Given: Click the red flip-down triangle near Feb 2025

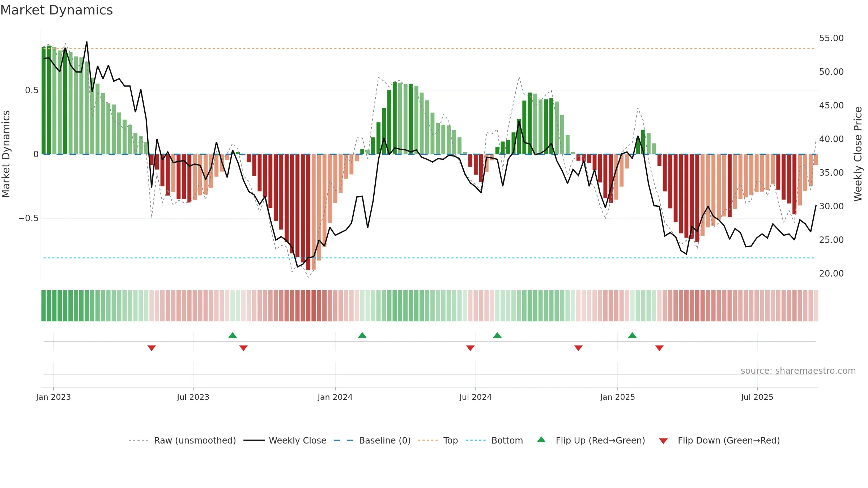Looking at the screenshot, I should [x=659, y=348].
